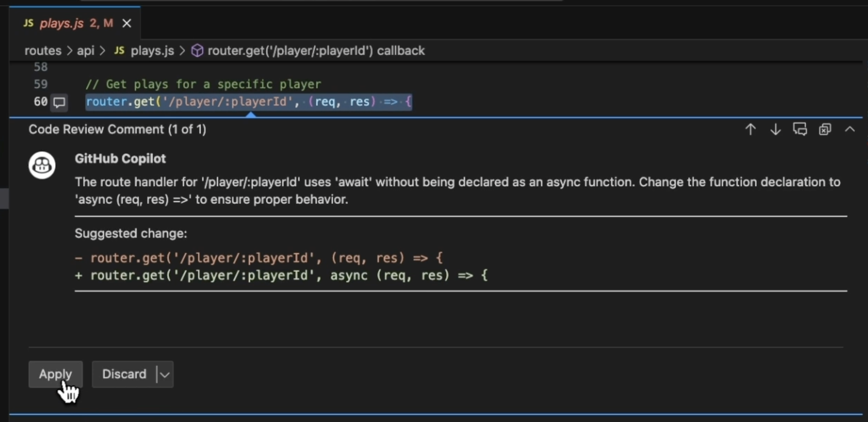Apply the suggested change

pos(55,374)
